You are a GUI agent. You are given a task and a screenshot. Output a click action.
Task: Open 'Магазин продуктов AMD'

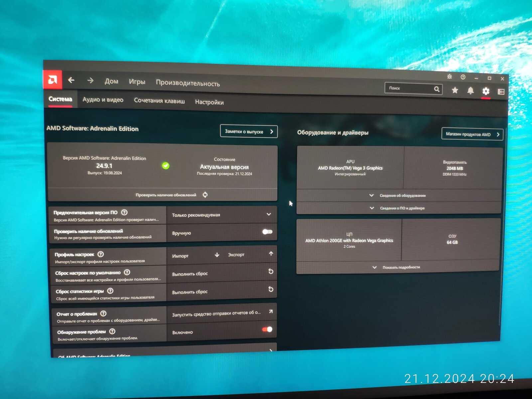tap(472, 134)
